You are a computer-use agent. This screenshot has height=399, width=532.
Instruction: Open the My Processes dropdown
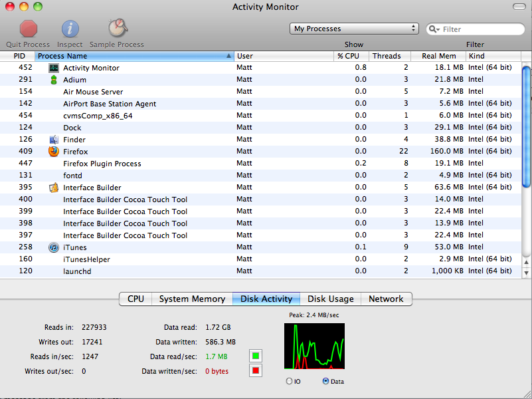coord(354,29)
